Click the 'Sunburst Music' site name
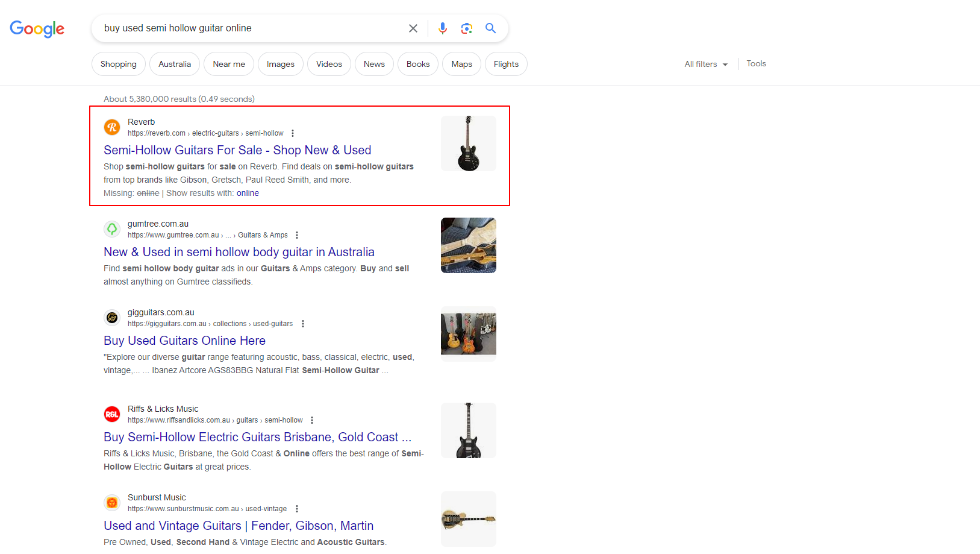The height and width of the screenshot is (554, 980). (157, 497)
